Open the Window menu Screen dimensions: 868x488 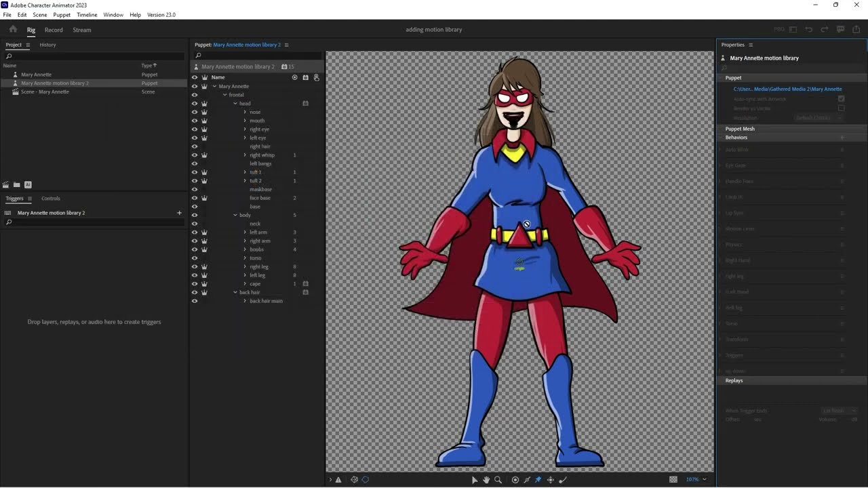coord(113,14)
